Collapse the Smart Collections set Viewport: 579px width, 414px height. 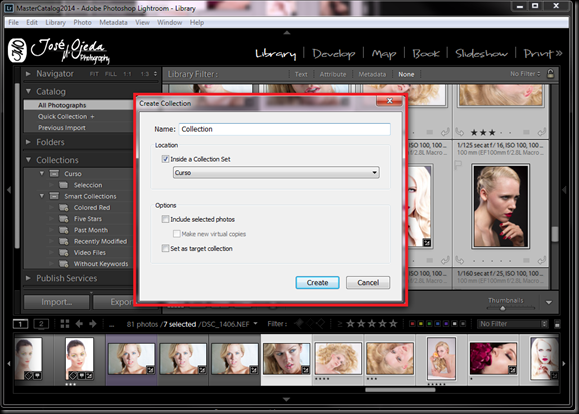click(x=42, y=196)
